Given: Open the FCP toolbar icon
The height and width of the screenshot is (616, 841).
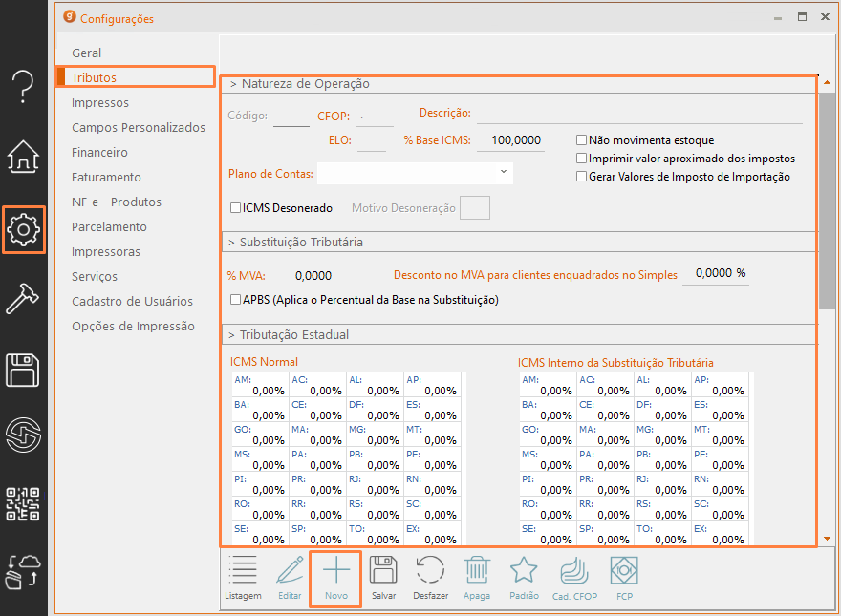Looking at the screenshot, I should point(624,578).
